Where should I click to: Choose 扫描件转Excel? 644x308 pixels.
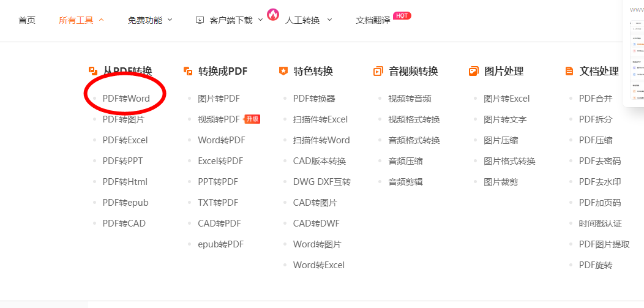click(x=320, y=119)
